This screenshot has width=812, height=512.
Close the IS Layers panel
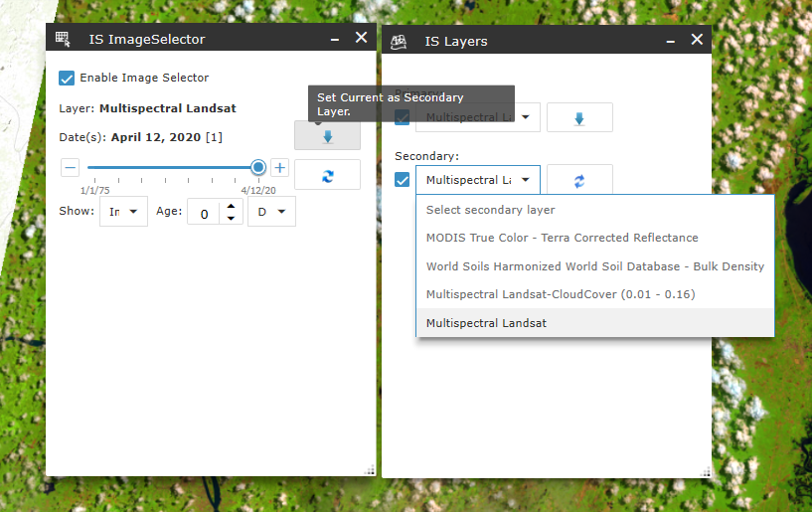tap(697, 40)
